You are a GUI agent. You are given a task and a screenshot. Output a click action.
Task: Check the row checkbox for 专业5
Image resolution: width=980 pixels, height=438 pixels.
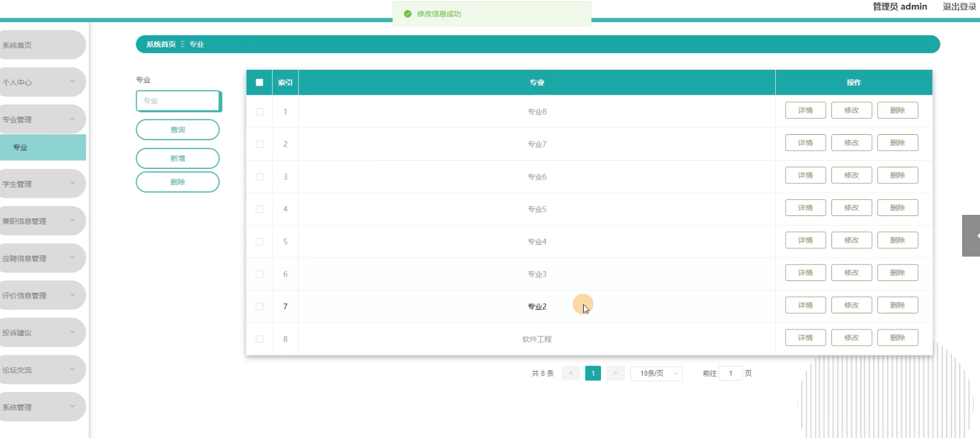pos(260,209)
